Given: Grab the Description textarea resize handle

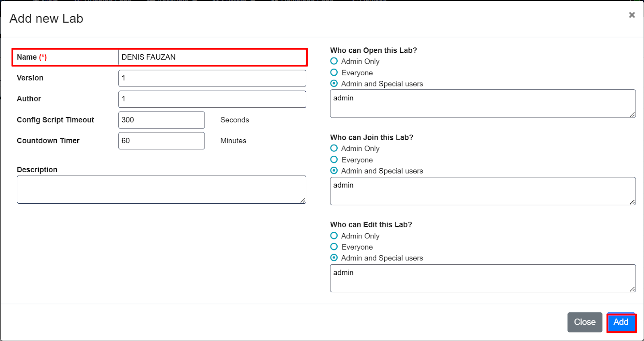Looking at the screenshot, I should (303, 200).
